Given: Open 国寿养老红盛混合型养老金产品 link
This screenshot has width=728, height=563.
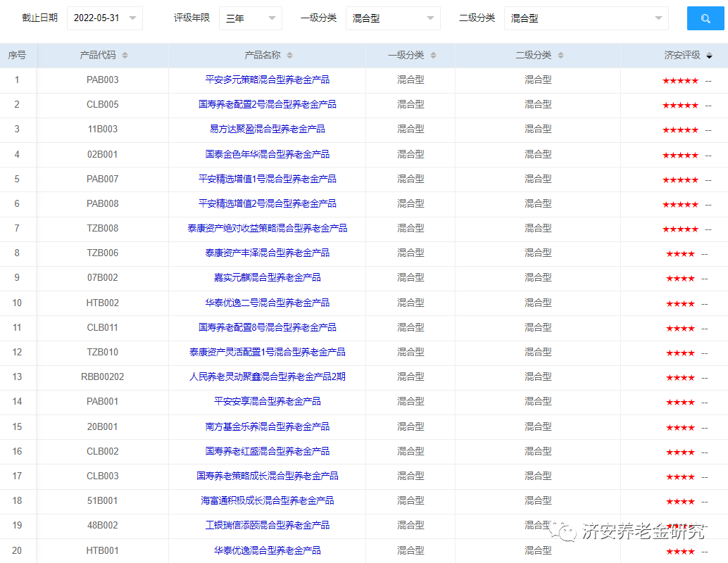Looking at the screenshot, I should pos(268,451).
